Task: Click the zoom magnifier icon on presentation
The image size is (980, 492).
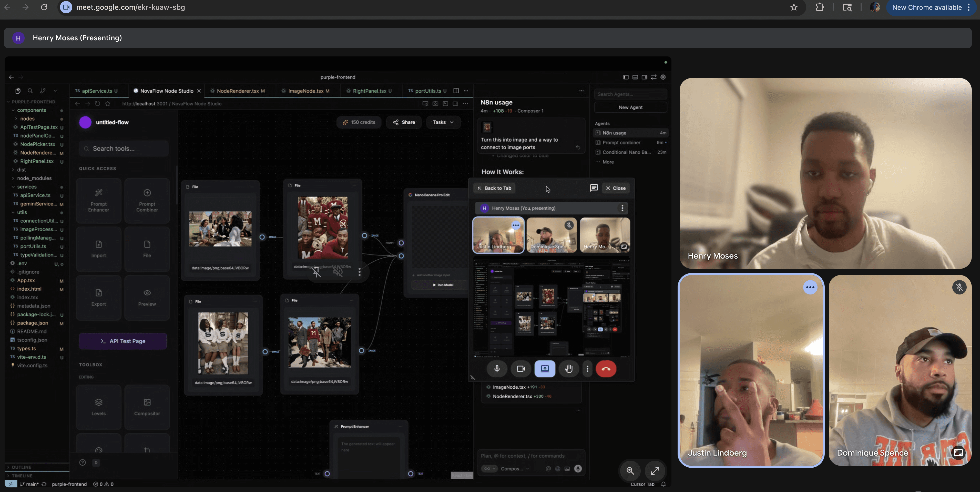Action: coord(630,471)
